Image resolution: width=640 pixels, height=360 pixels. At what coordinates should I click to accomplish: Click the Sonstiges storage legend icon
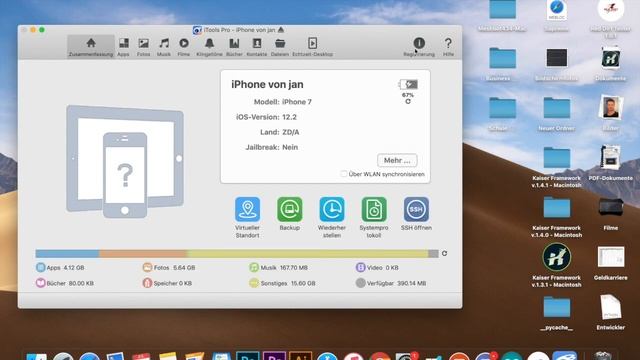(254, 283)
